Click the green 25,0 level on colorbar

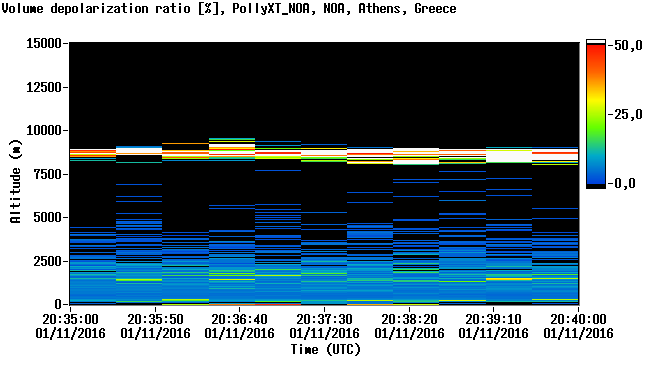[x=596, y=115]
